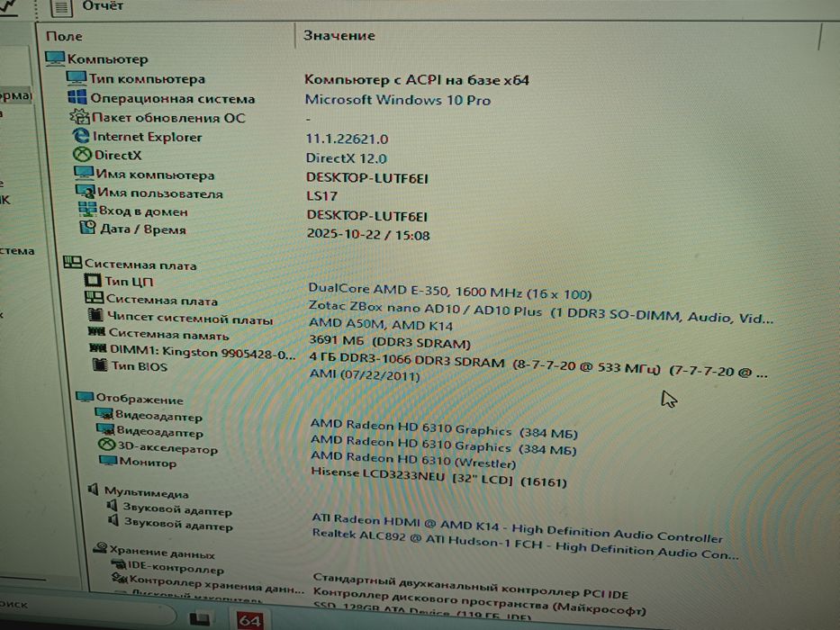Click the 3D-акселератор icon
The width and height of the screenshot is (840, 630).
pyautogui.click(x=106, y=445)
